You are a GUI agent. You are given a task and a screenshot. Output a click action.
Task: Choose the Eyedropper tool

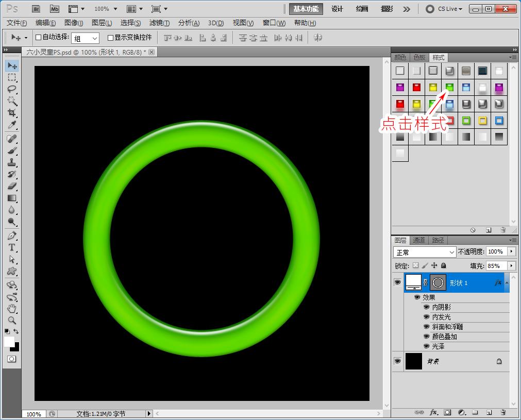[x=12, y=125]
